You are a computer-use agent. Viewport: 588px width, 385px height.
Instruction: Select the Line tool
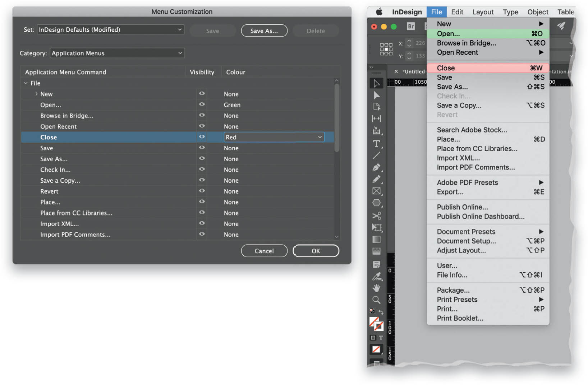[x=376, y=156]
